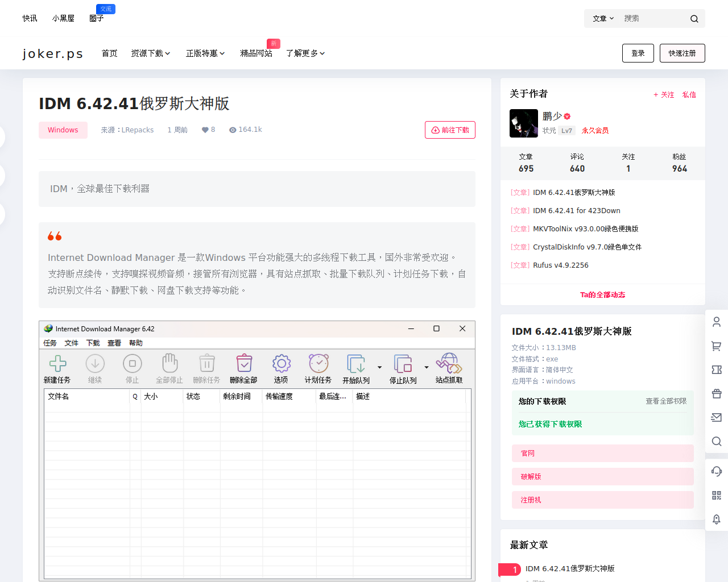
Task: Expand the 文章 search type dropdown
Action: point(603,19)
